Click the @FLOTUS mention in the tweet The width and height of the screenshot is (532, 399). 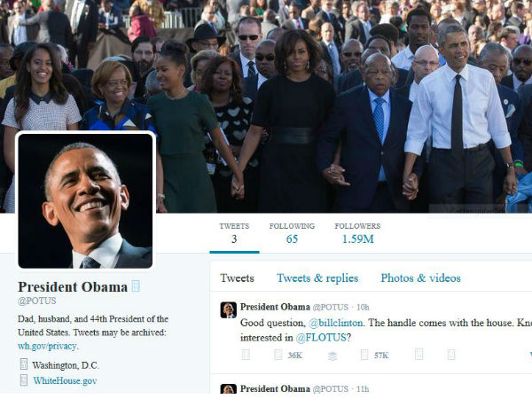[x=321, y=338]
